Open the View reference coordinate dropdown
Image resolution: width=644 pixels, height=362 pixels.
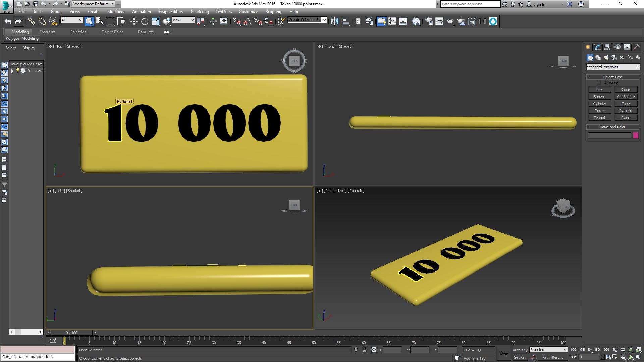click(183, 20)
